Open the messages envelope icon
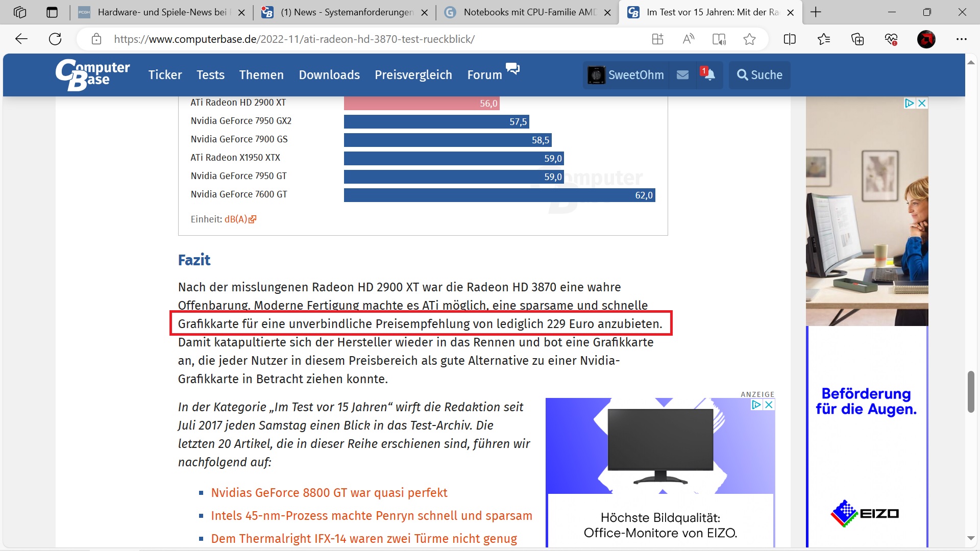Image resolution: width=980 pixels, height=551 pixels. pos(682,75)
